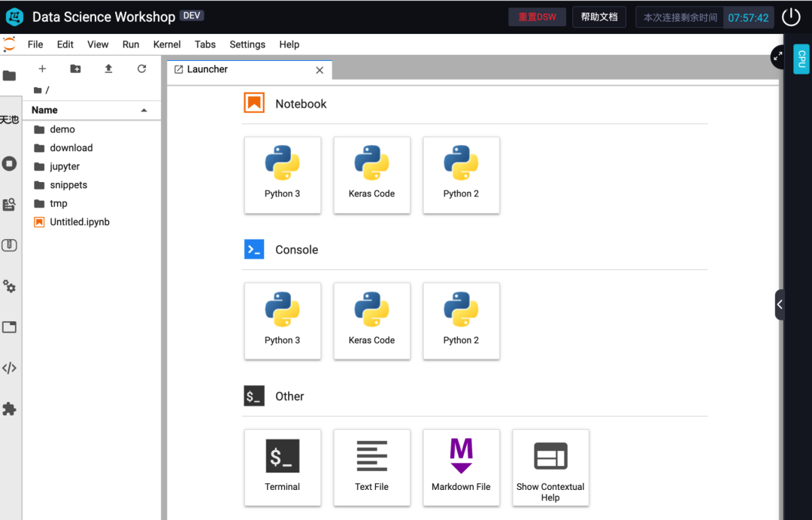The image size is (812, 520).
Task: Create a Python 2 notebook
Action: pos(461,175)
